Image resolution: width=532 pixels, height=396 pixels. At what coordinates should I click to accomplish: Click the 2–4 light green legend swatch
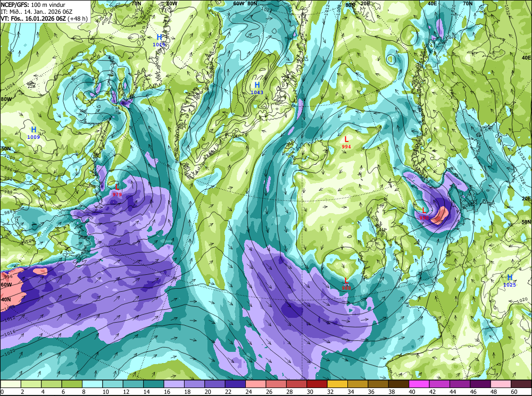pos(31,384)
